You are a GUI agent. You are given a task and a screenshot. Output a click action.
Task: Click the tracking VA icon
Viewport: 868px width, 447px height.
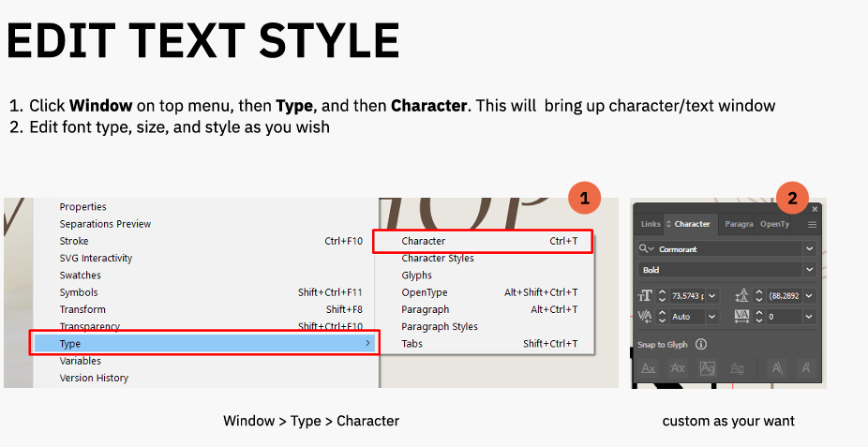click(x=741, y=317)
